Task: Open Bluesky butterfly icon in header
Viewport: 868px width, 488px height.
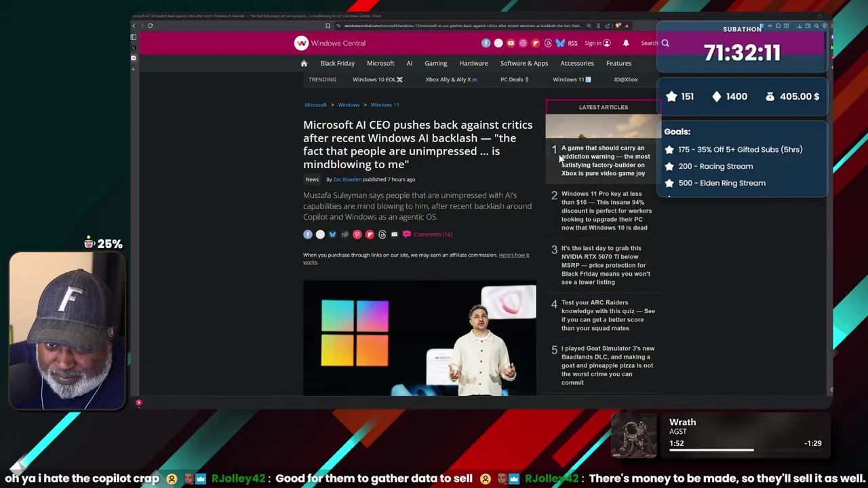Action: 560,43
